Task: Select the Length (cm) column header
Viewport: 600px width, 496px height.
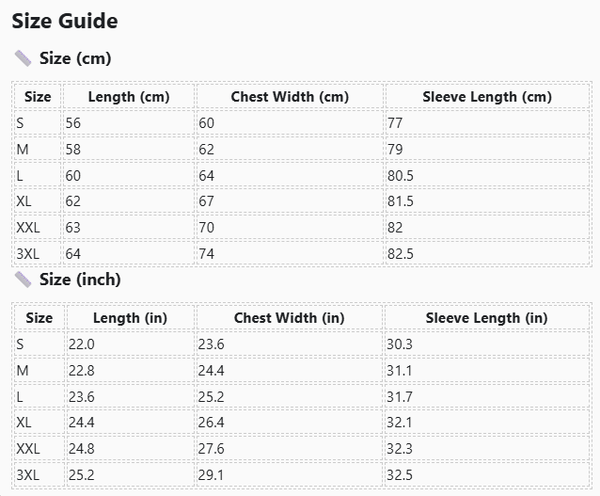Action: pos(128,97)
